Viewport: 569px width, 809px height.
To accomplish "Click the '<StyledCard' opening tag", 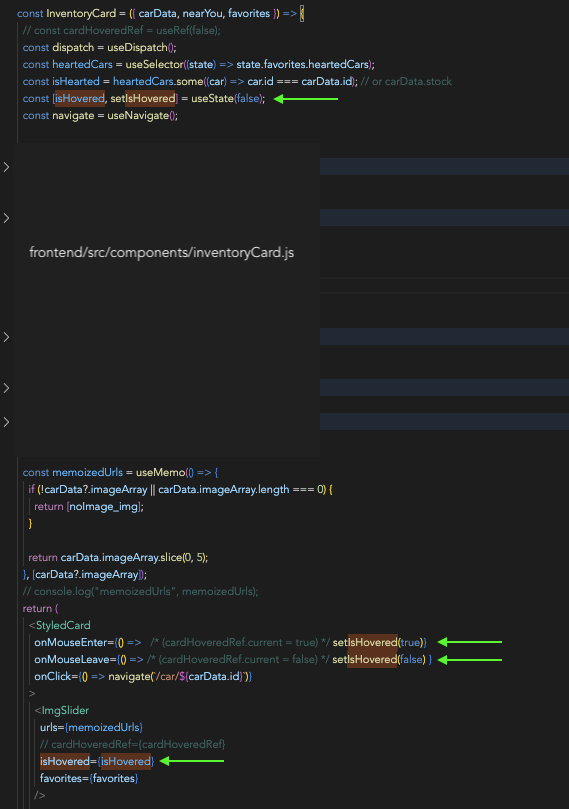I will [x=60, y=626].
